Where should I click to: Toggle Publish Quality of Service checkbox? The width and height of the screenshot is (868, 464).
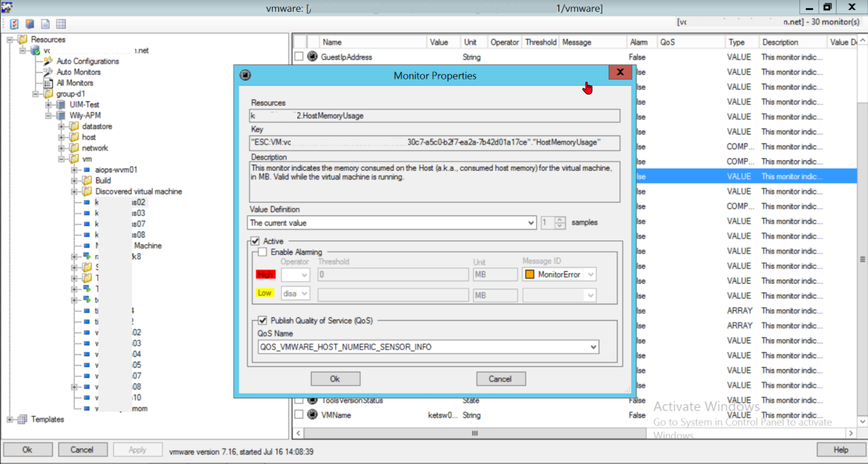click(x=262, y=320)
